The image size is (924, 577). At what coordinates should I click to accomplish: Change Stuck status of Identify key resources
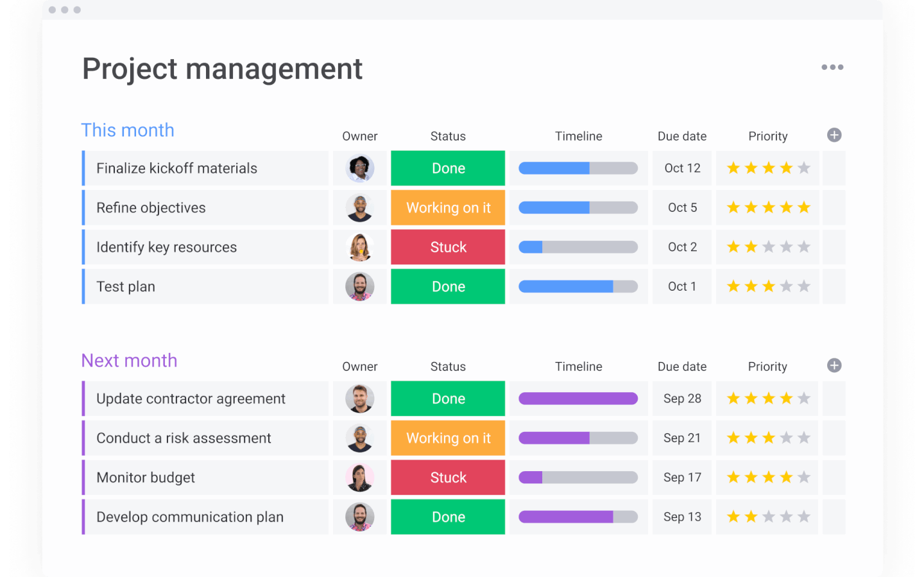[x=448, y=247]
